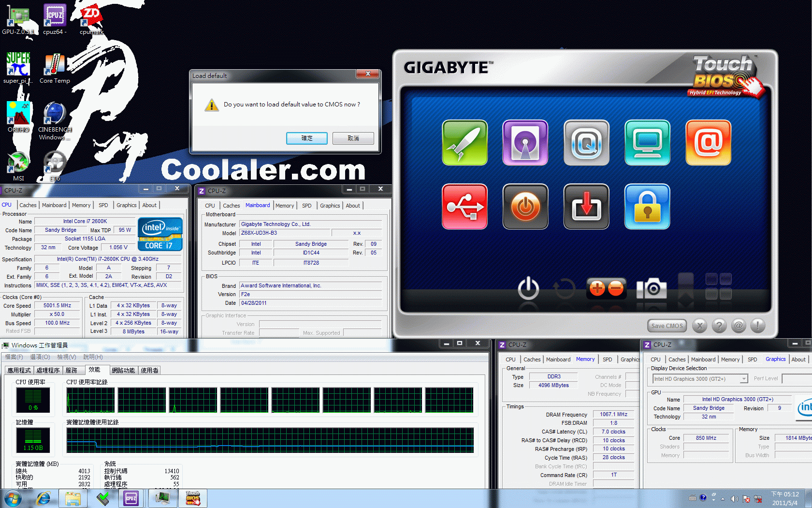Switch to 應用程式 tab in Task Manager

coord(19,371)
